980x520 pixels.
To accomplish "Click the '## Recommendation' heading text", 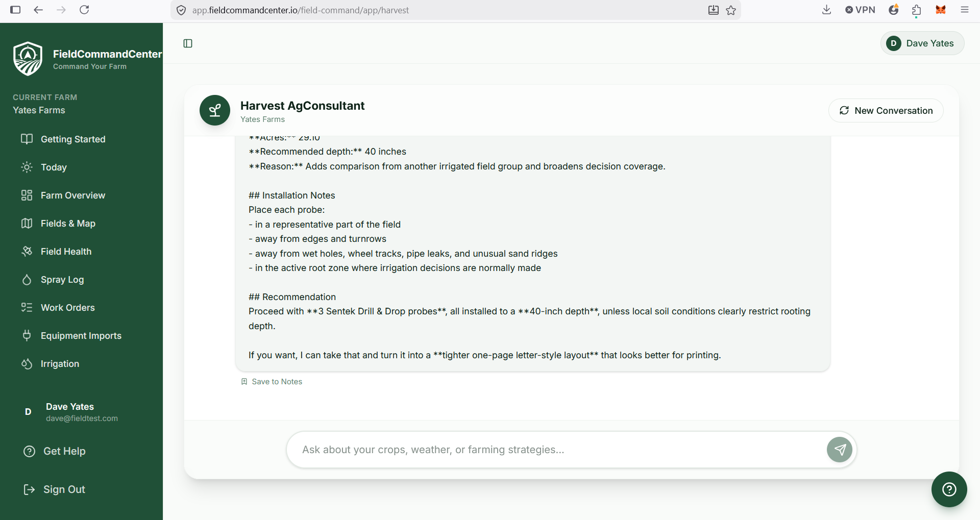I will pos(292,297).
